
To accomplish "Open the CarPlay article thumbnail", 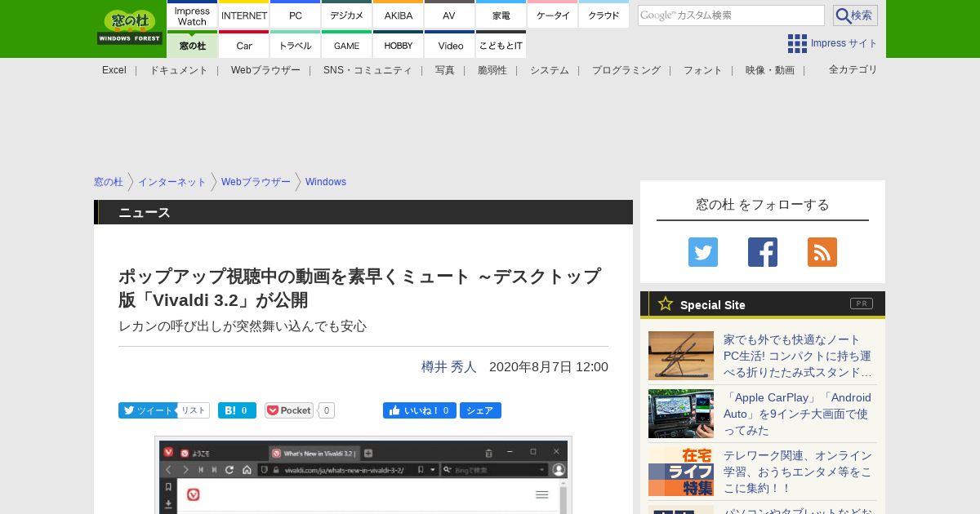I will pos(681,414).
